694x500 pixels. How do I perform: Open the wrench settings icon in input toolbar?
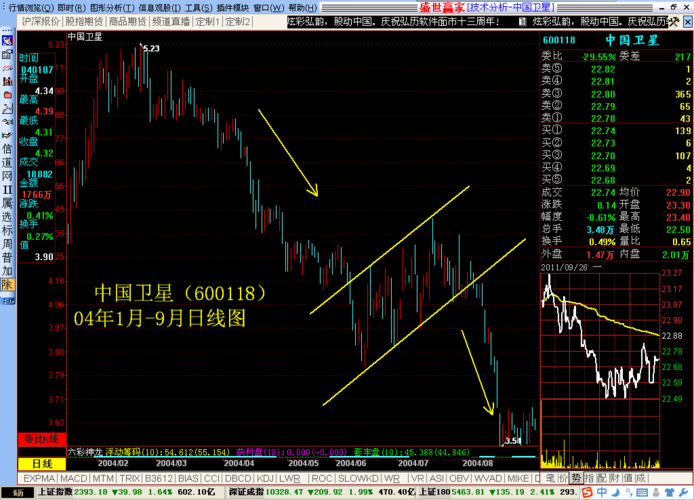(683, 492)
